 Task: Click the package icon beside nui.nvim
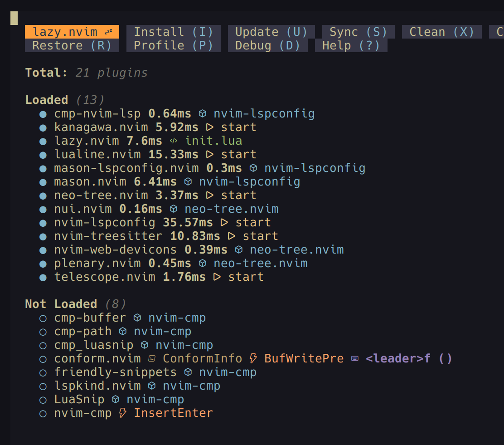click(174, 209)
